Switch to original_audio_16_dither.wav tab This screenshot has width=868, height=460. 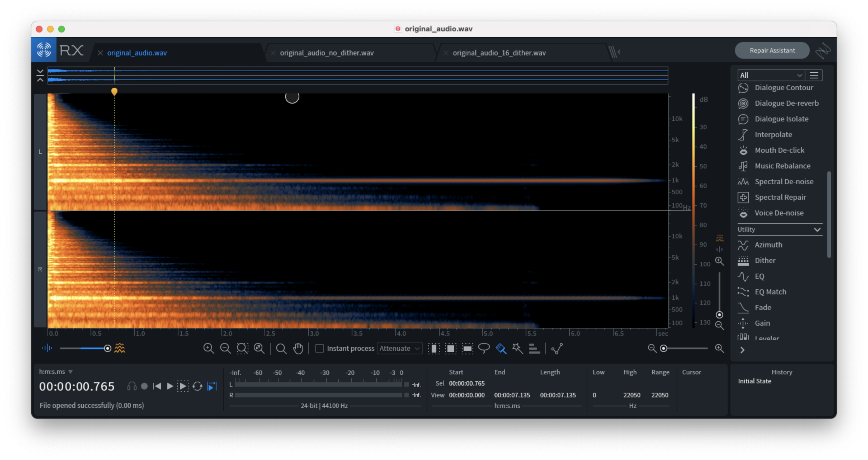click(x=499, y=53)
